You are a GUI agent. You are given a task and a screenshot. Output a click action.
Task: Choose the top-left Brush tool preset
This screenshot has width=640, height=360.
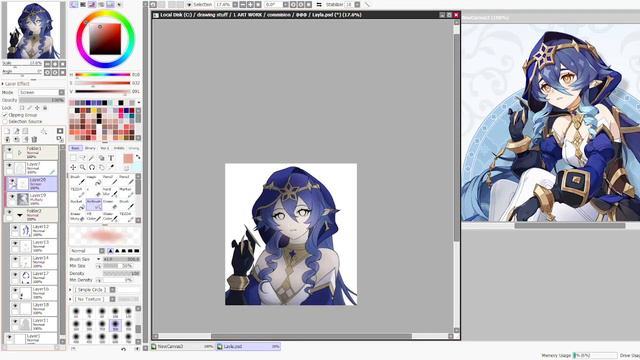tap(77, 180)
